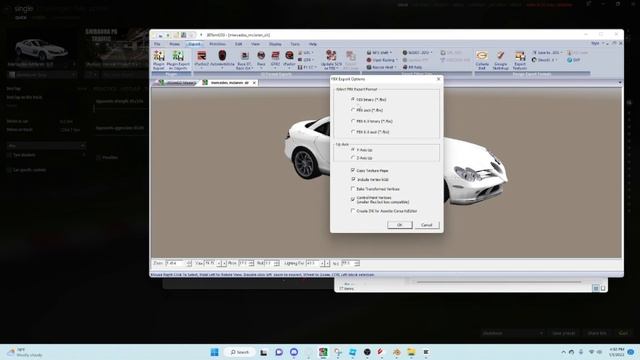This screenshot has height=360, width=640.
Task: Click the Nascar Heat export item
Action: (x=382, y=67)
